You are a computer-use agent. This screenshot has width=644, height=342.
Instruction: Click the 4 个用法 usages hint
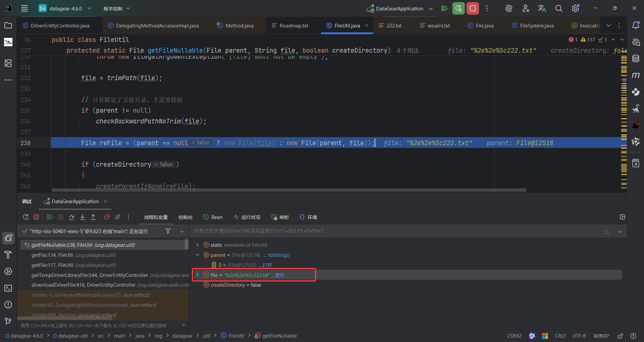click(x=408, y=51)
